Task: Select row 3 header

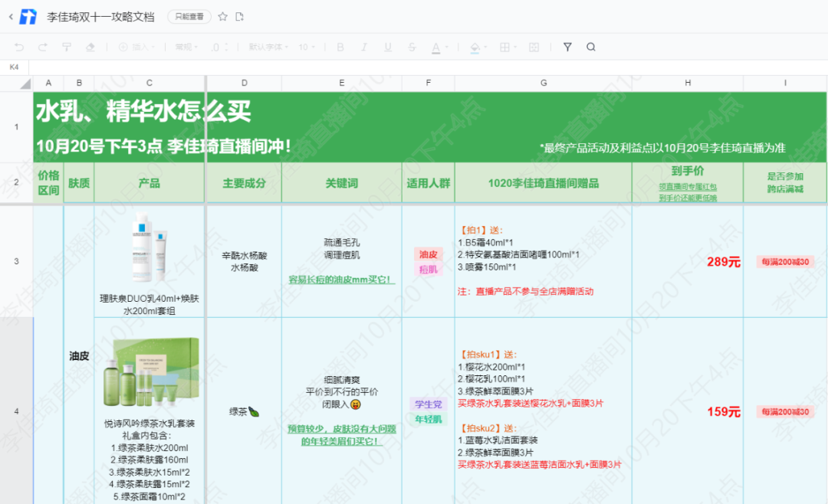Action: 16,261
